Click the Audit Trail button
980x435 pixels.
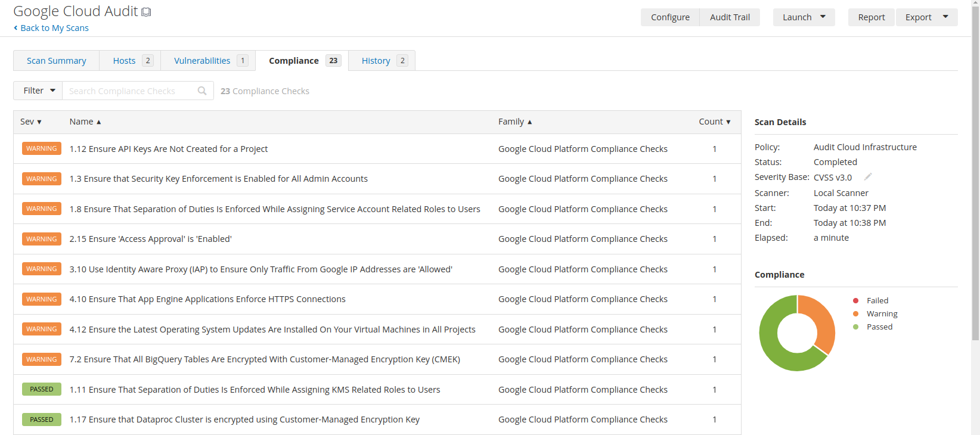(730, 17)
